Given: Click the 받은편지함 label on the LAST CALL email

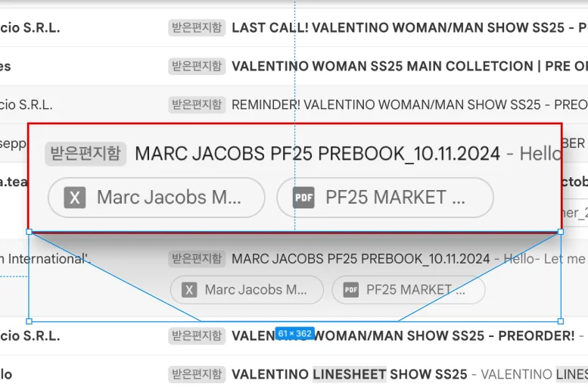Looking at the screenshot, I should (197, 28).
